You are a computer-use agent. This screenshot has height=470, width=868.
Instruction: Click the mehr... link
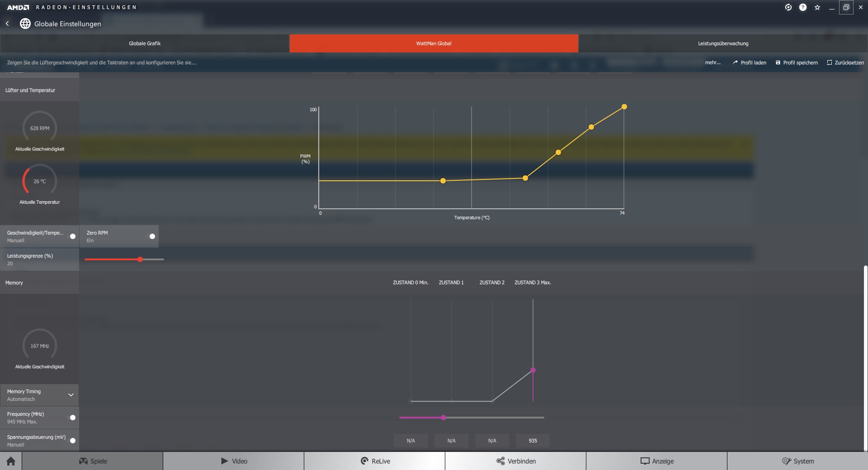[713, 63]
